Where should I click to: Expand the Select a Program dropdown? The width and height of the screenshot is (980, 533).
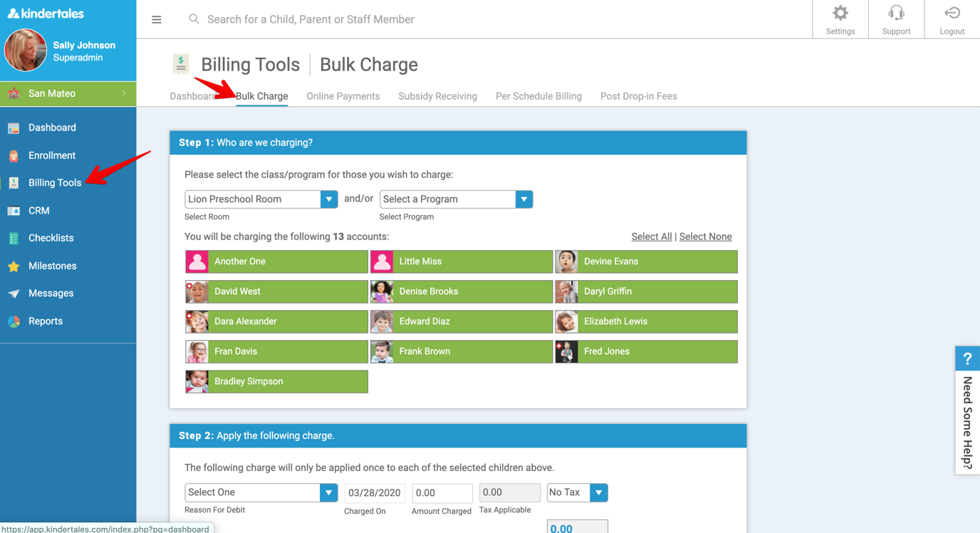[456, 200]
